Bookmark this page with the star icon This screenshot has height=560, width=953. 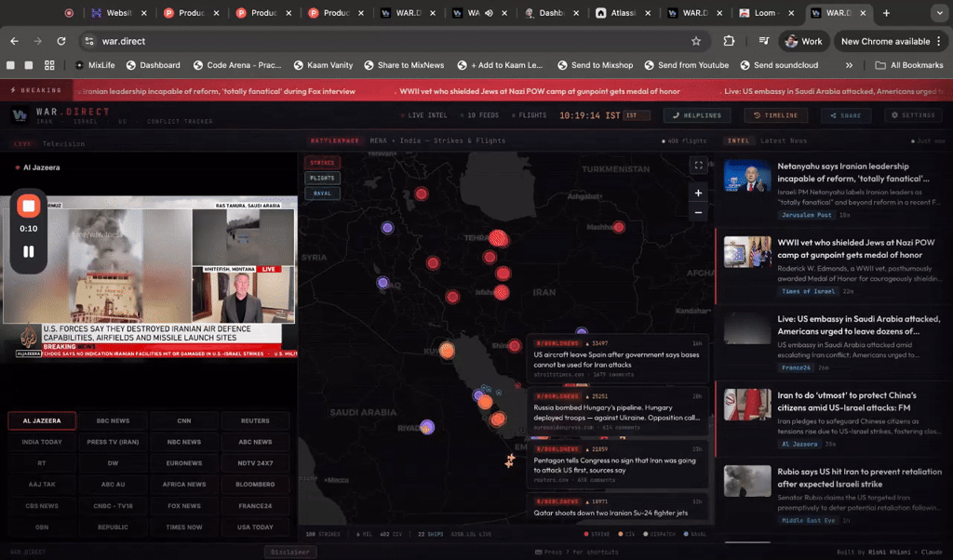[x=696, y=41]
